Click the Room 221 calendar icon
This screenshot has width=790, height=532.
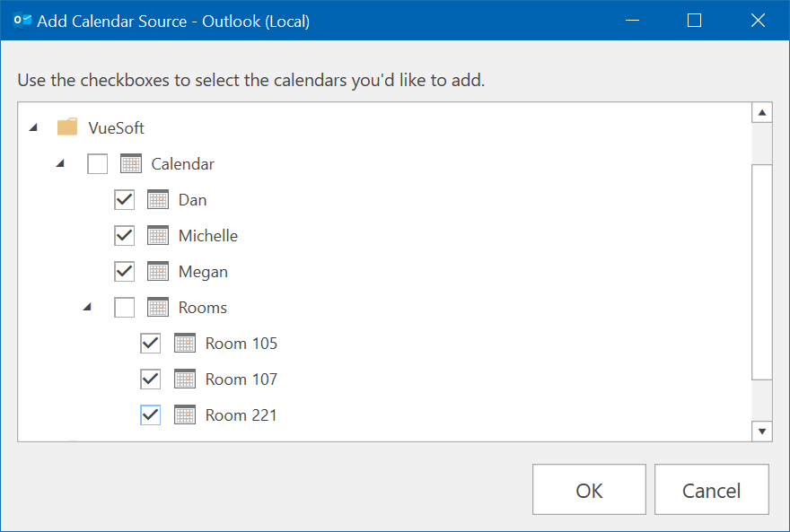click(185, 414)
